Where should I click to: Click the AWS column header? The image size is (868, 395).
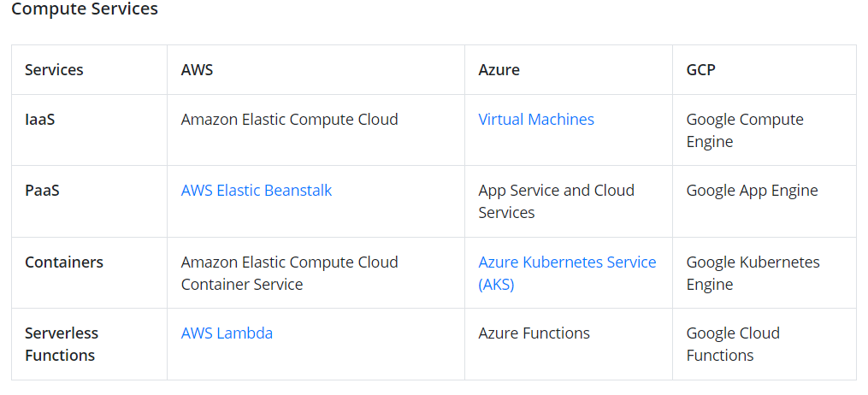click(197, 70)
